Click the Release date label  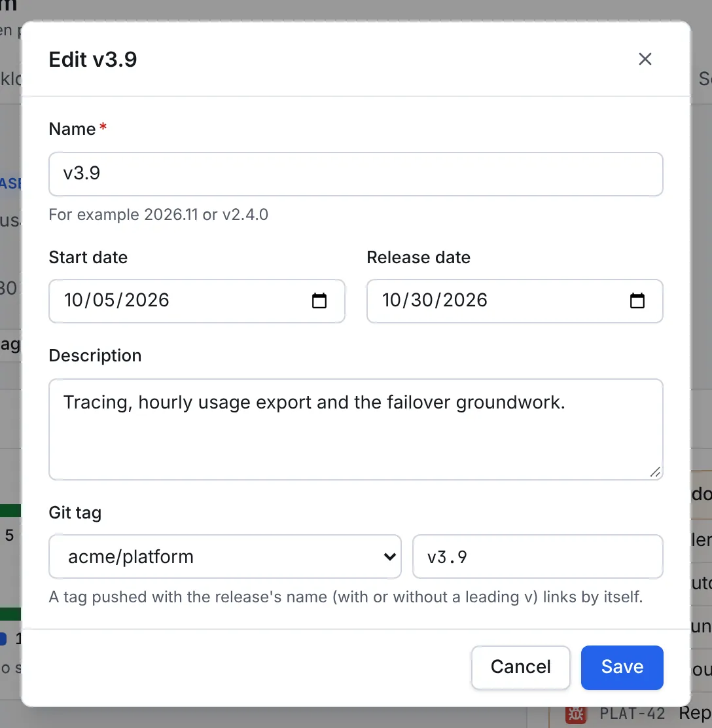click(x=418, y=257)
